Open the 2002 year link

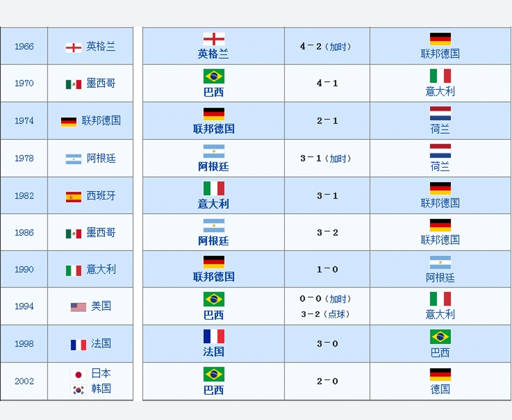(24, 381)
